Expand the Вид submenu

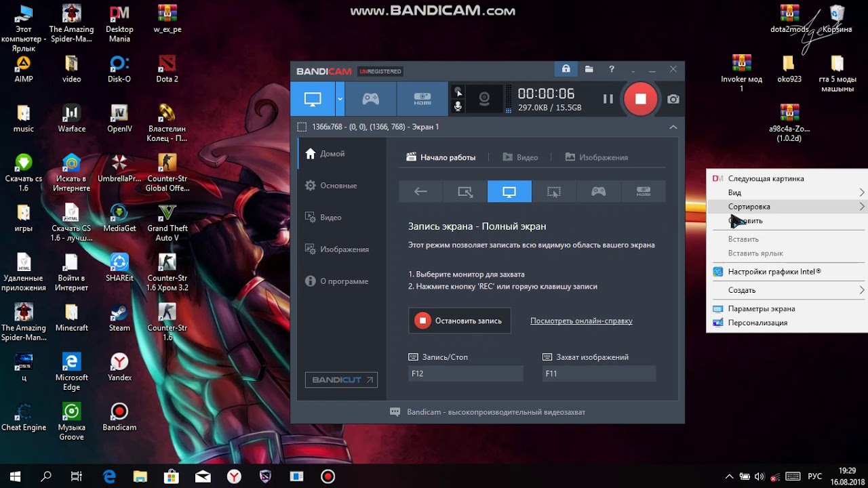(787, 193)
